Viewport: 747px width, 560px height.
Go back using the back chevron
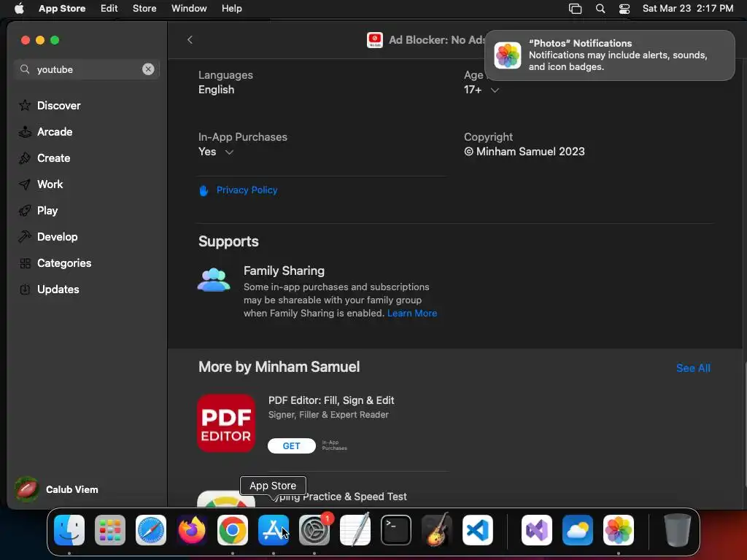point(190,40)
